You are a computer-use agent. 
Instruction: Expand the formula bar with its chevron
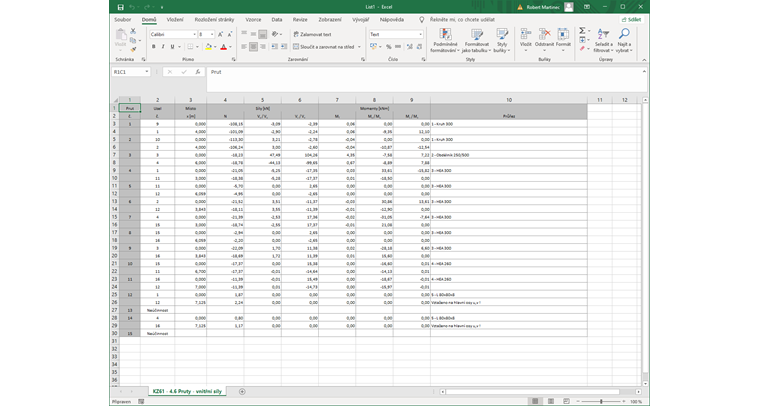[x=644, y=72]
